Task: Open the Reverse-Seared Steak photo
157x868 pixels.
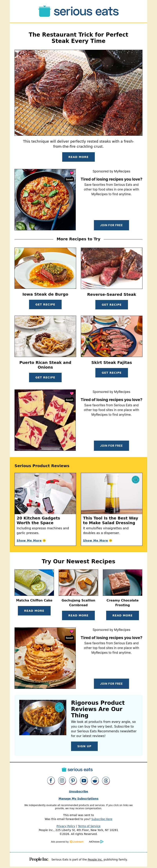Action: tap(112, 268)
